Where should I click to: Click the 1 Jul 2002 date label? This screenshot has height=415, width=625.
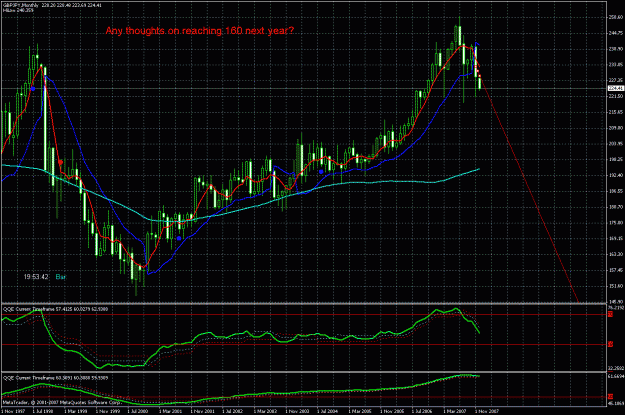(233, 411)
